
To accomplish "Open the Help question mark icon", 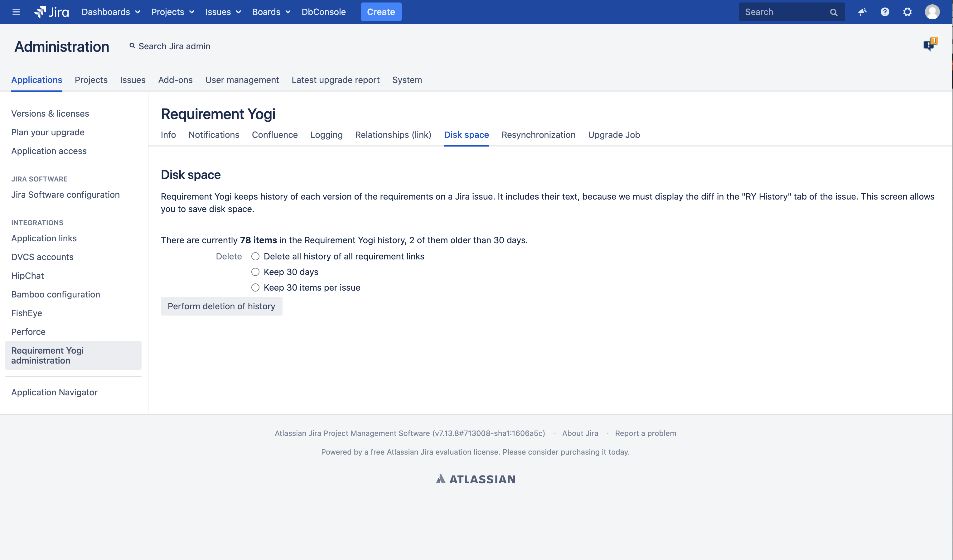I will click(885, 12).
